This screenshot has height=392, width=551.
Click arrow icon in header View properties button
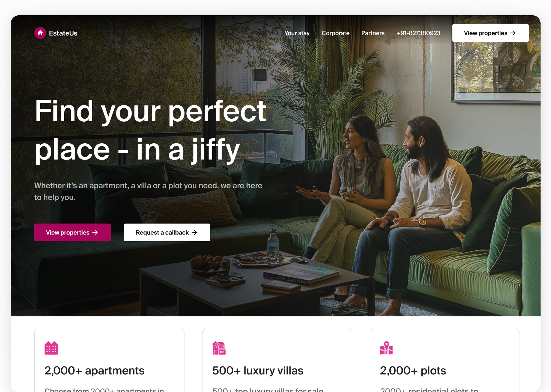pos(513,33)
